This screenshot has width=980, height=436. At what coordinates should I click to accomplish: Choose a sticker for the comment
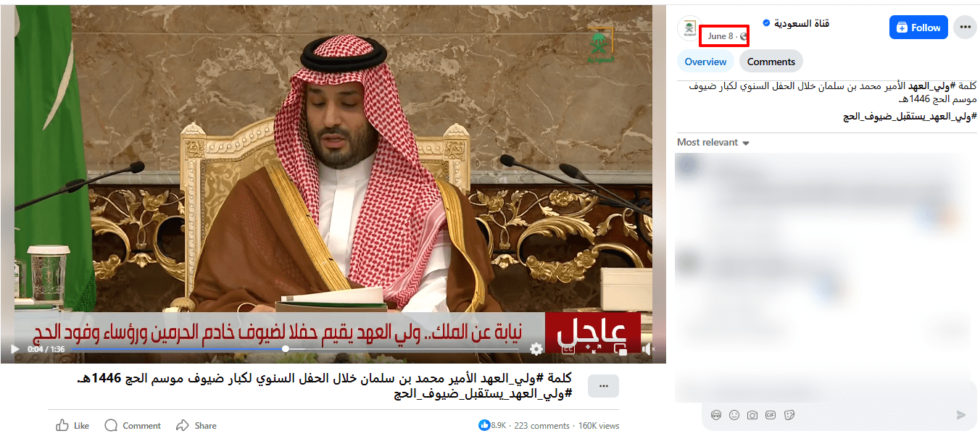point(789,415)
